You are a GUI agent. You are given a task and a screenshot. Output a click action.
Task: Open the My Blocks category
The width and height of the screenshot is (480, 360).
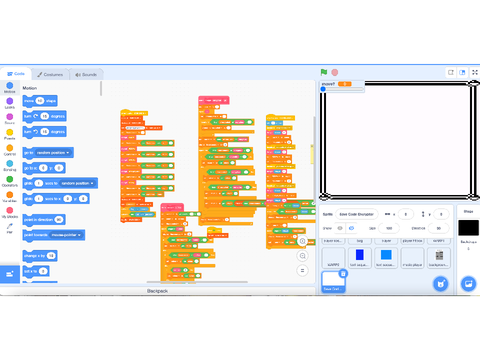click(10, 212)
